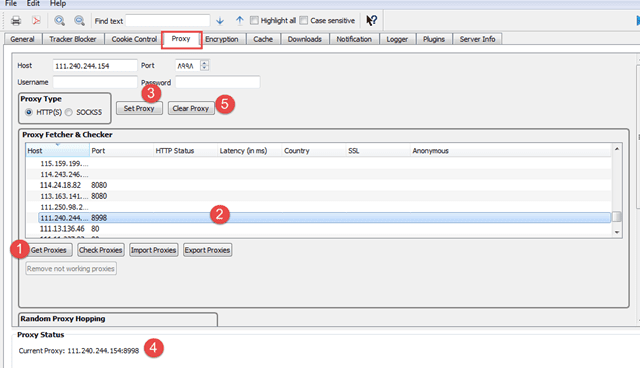The width and height of the screenshot is (640, 368).
Task: Click proxy list scroll up arrow
Action: tap(617, 149)
